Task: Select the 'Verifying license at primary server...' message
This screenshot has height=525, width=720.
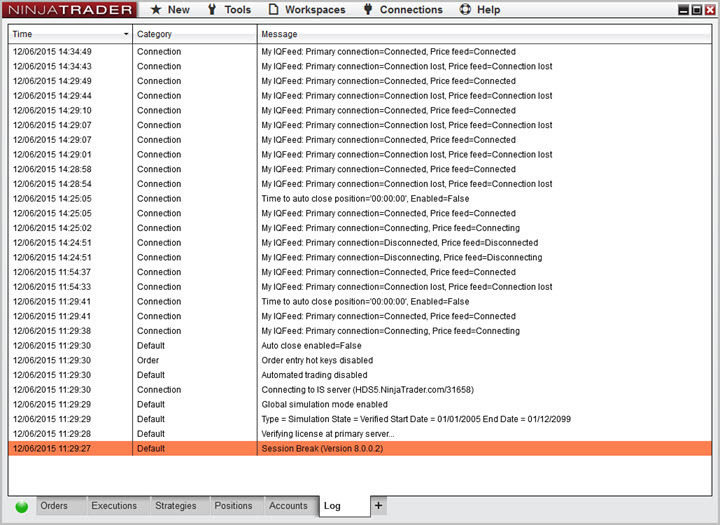Action: click(x=327, y=434)
